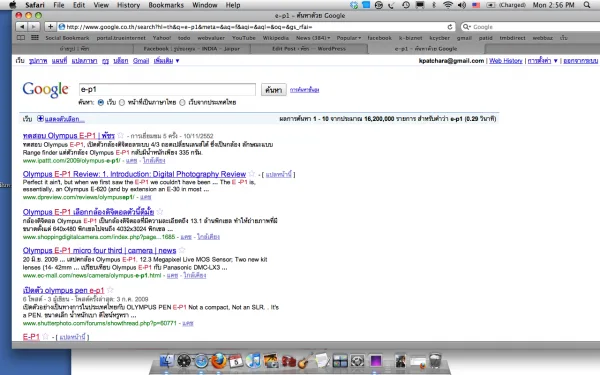Open the Gmail link in Google bar
Viewport: 600px width, 375px height.
(x=141, y=61)
